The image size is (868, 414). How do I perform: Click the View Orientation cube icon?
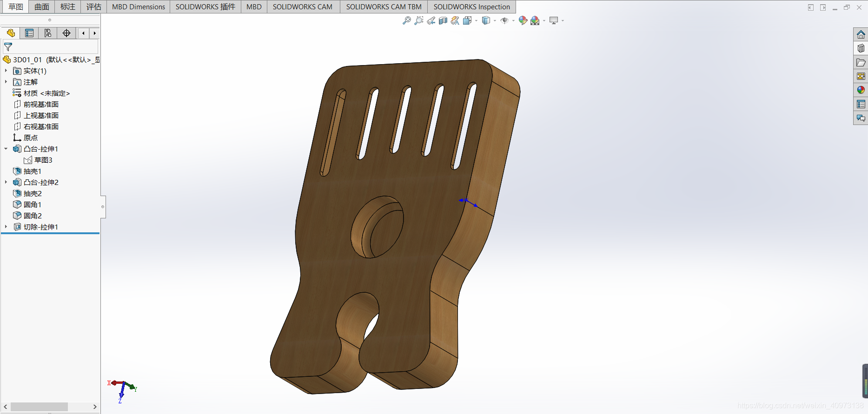click(x=467, y=20)
